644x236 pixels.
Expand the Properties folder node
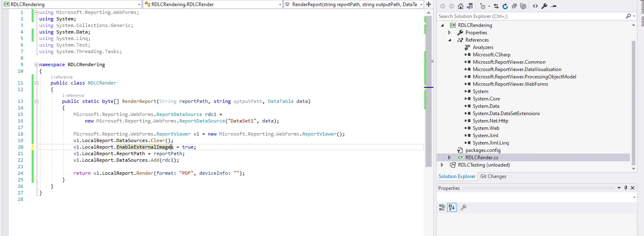(450, 33)
